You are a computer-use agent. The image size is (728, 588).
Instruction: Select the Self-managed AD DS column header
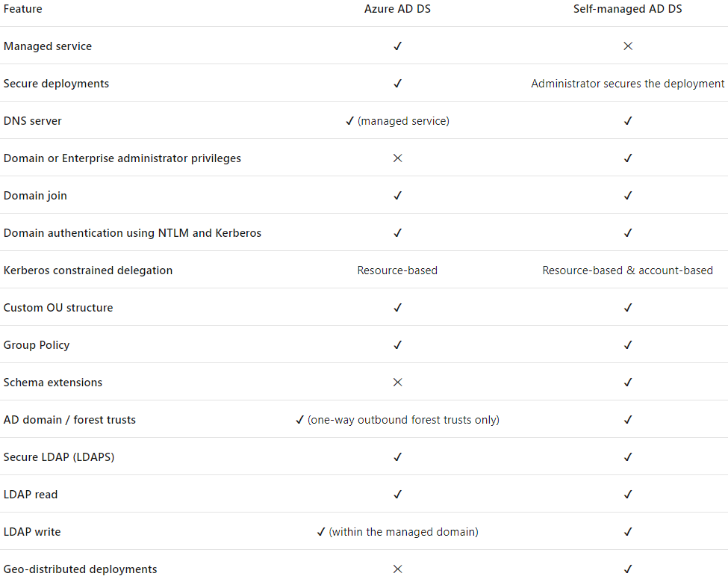(x=628, y=9)
